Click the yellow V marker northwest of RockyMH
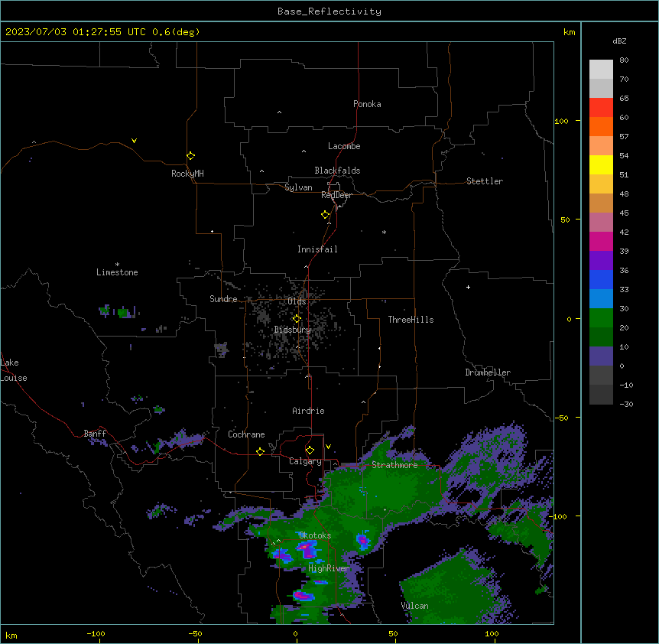This screenshot has width=659, height=644. pos(134,141)
